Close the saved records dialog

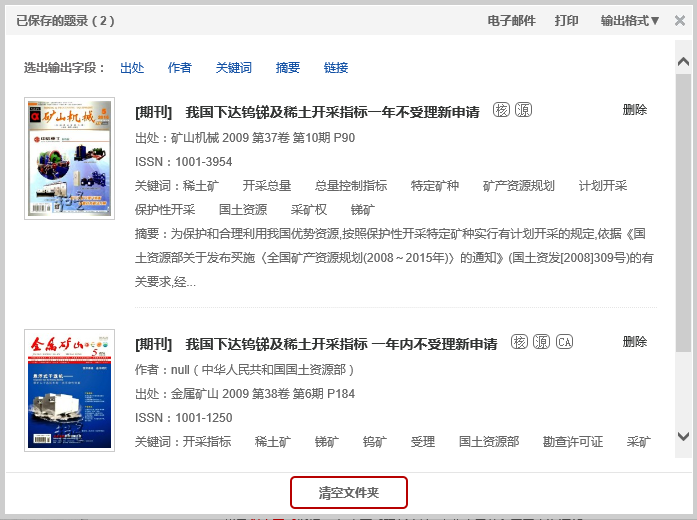(x=680, y=20)
